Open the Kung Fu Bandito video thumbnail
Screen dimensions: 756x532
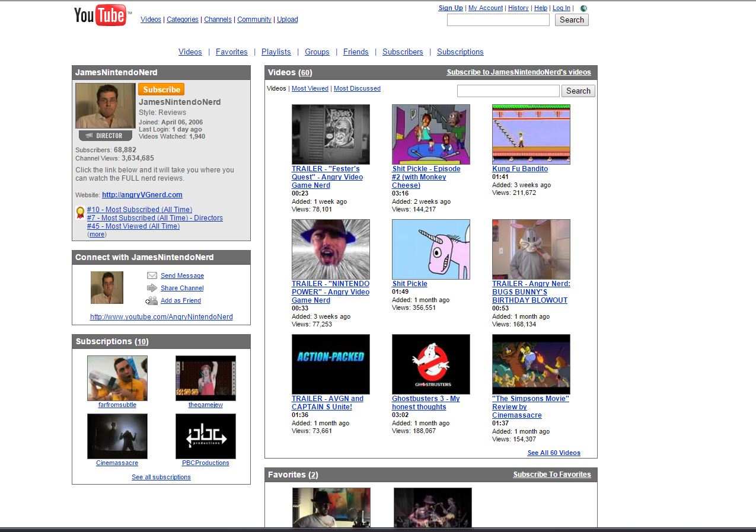[x=531, y=134]
